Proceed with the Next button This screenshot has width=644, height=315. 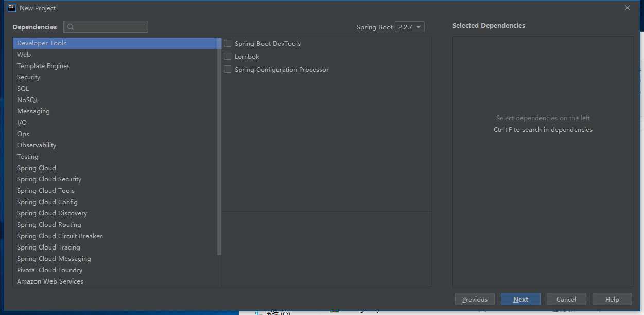click(520, 299)
